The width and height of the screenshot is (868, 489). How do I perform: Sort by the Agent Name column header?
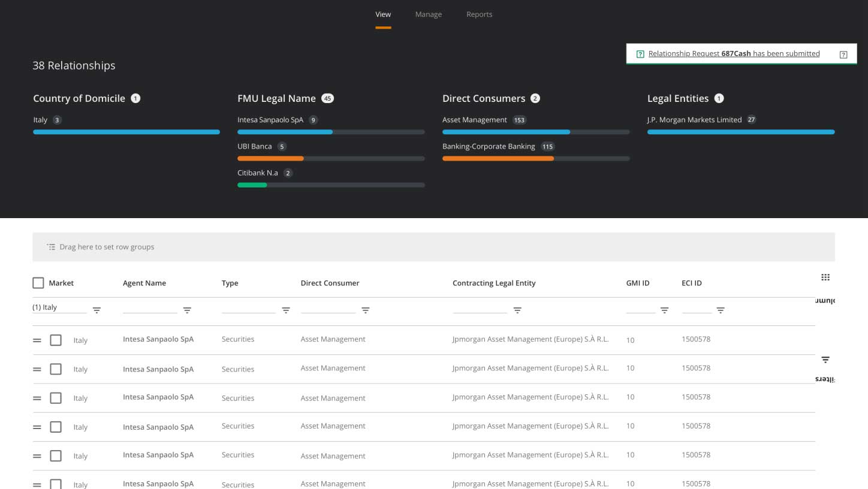(x=144, y=283)
